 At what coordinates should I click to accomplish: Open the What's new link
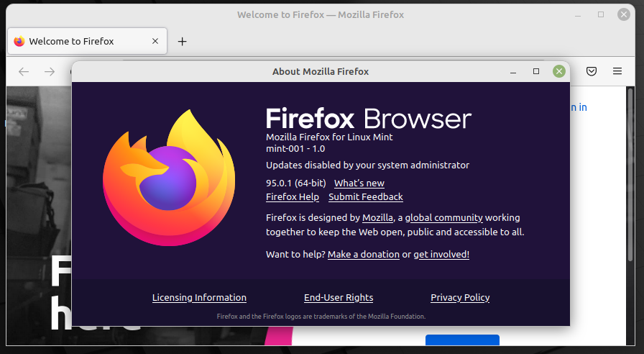(359, 183)
